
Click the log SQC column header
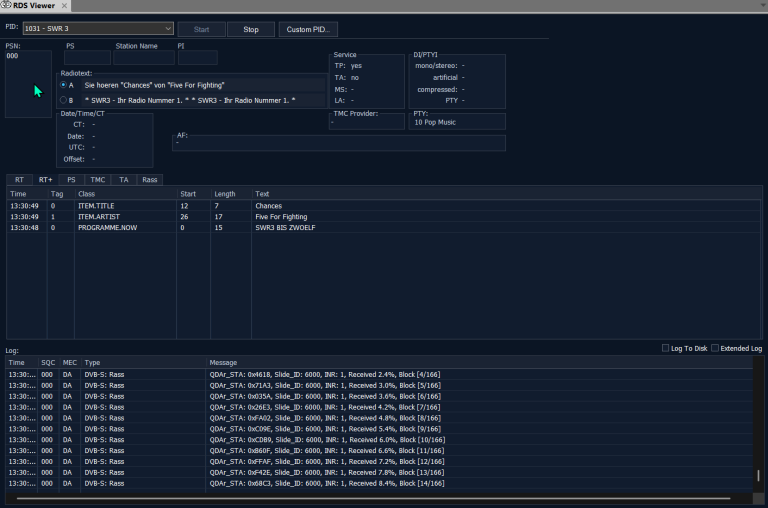click(x=48, y=363)
